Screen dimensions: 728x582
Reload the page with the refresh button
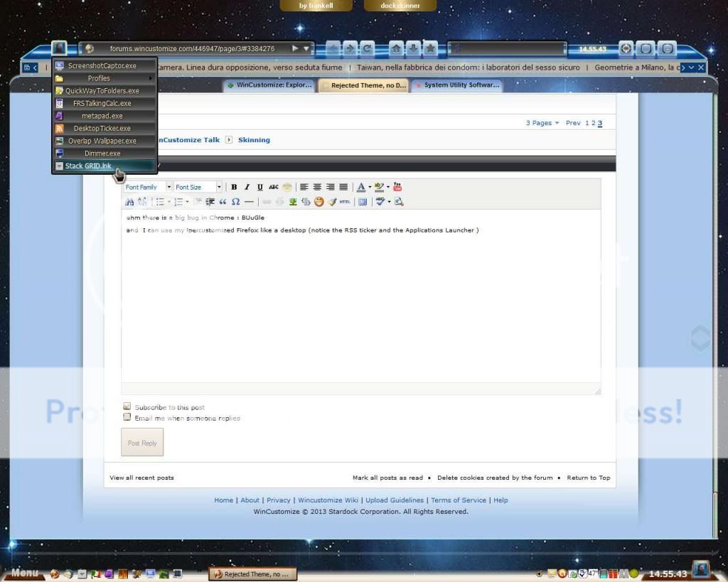[367, 48]
